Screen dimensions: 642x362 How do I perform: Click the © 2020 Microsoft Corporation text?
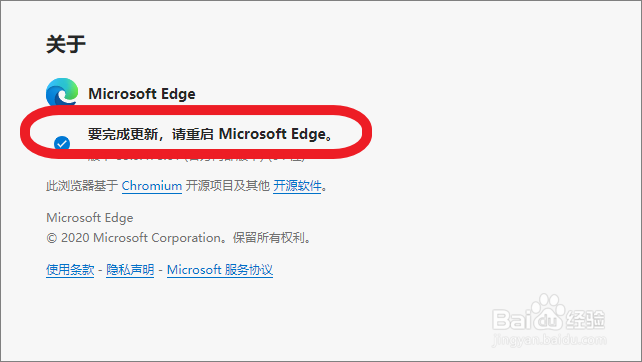(133, 238)
